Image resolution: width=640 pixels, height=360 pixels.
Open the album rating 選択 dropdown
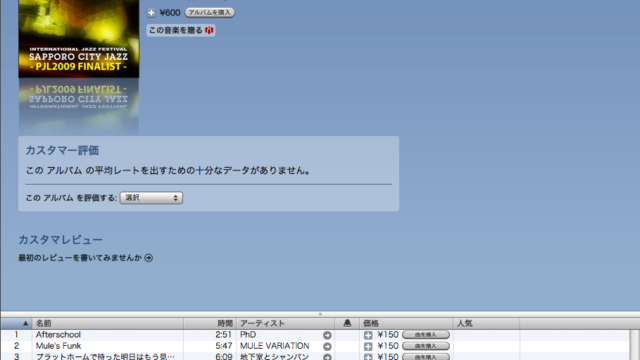coord(151,198)
